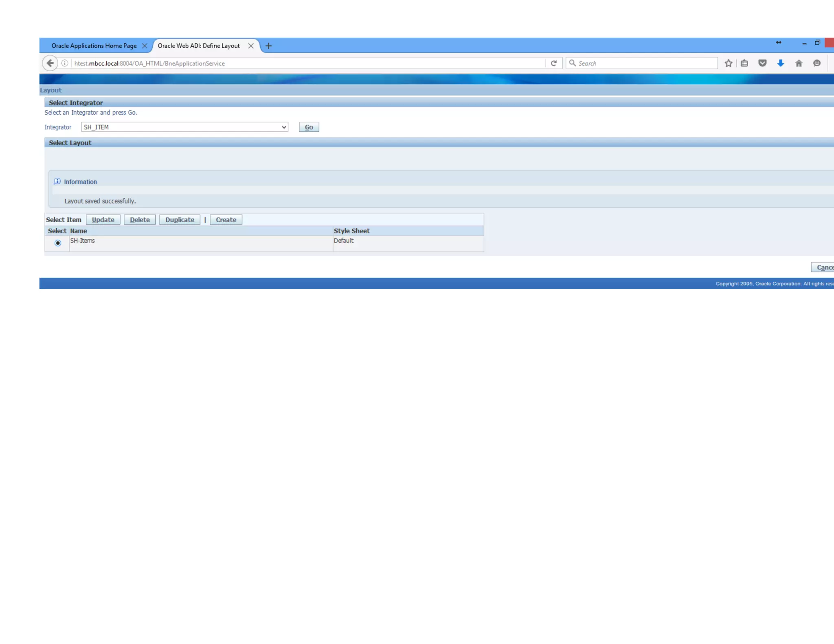This screenshot has width=834, height=644.
Task: Click the Create layout button
Action: tap(226, 220)
